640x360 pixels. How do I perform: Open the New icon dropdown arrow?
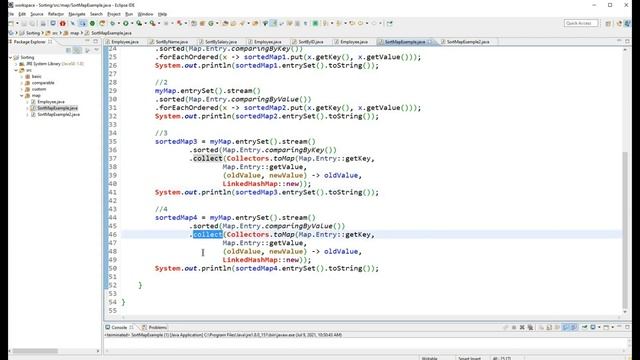point(17,23)
